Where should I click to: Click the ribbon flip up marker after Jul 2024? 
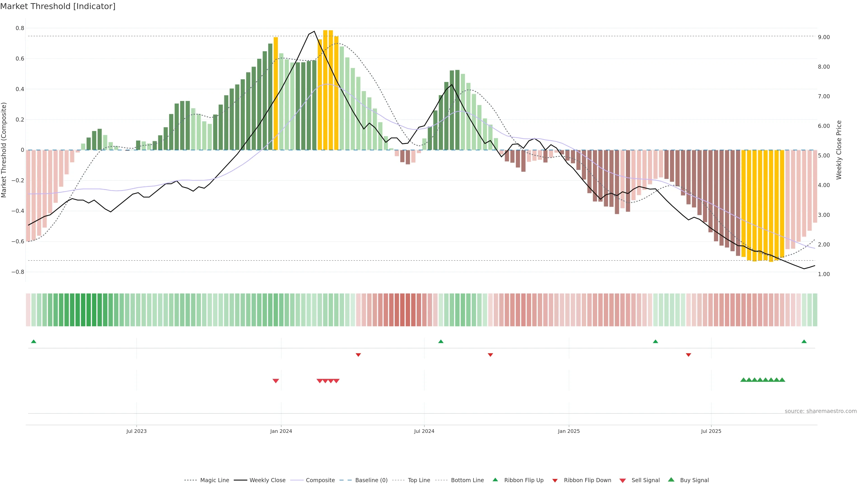point(441,342)
